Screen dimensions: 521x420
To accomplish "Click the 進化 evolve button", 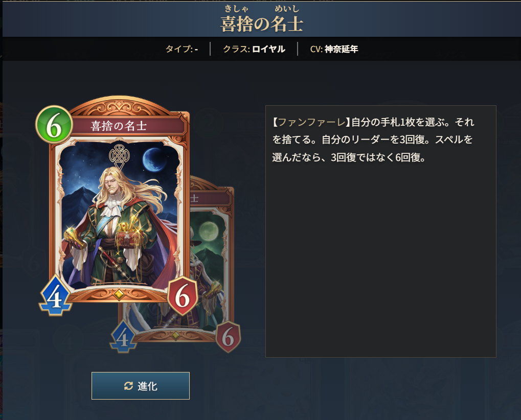I will click(141, 385).
